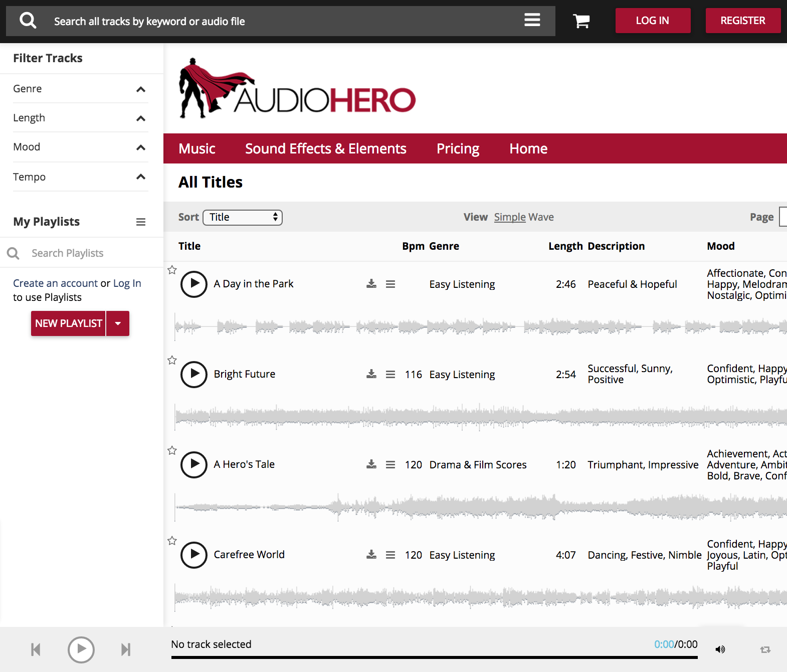Star the track Carefree World
Viewport: 787px width, 672px height.
pos(172,541)
